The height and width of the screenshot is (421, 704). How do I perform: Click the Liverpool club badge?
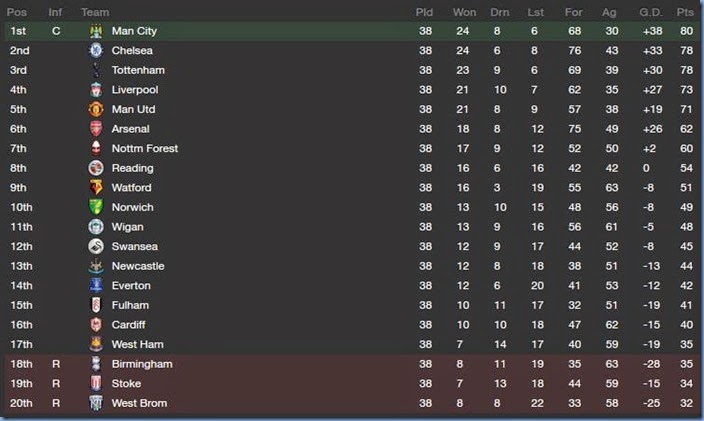[96, 90]
